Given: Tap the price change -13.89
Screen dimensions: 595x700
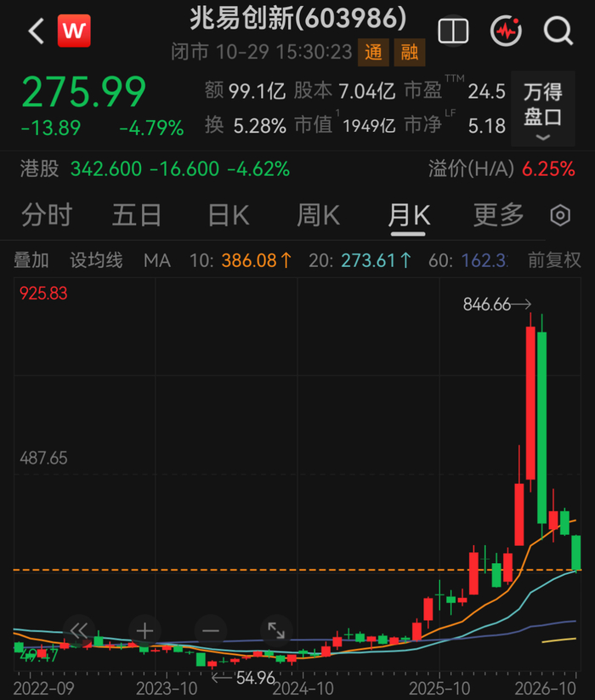Looking at the screenshot, I should tap(51, 128).
